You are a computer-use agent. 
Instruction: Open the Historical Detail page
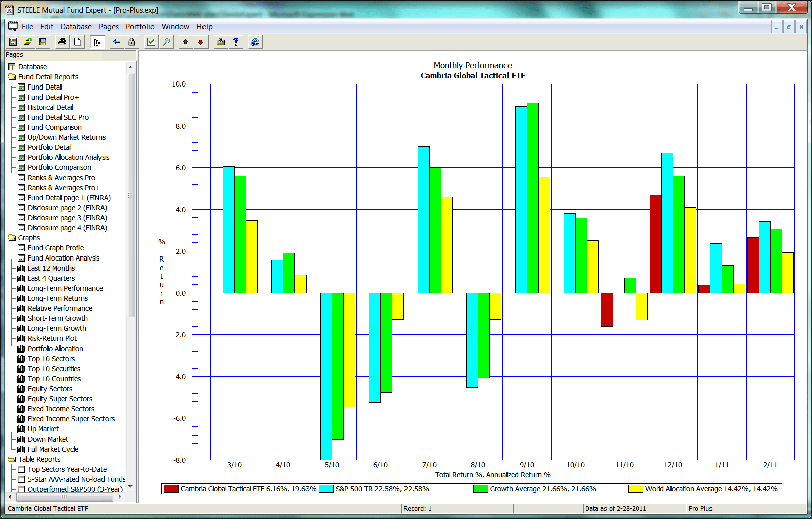(x=50, y=107)
